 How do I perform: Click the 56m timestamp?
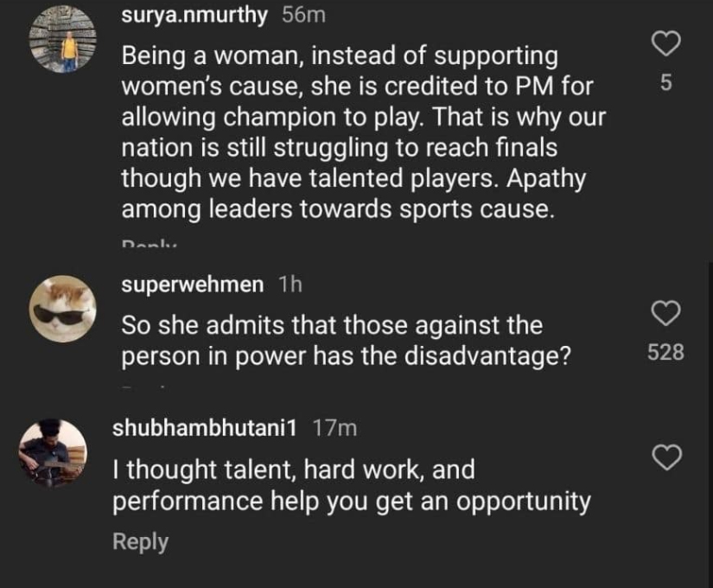pos(302,16)
